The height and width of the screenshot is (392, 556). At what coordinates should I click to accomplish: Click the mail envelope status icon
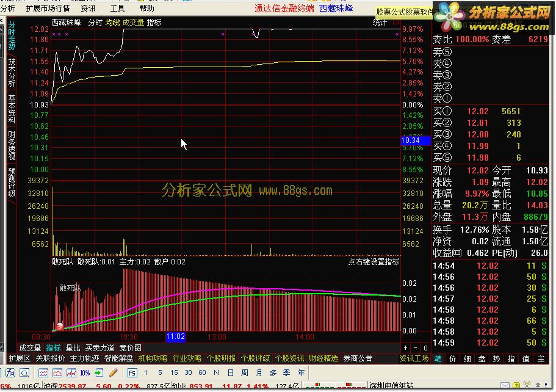pyautogui.click(x=505, y=385)
